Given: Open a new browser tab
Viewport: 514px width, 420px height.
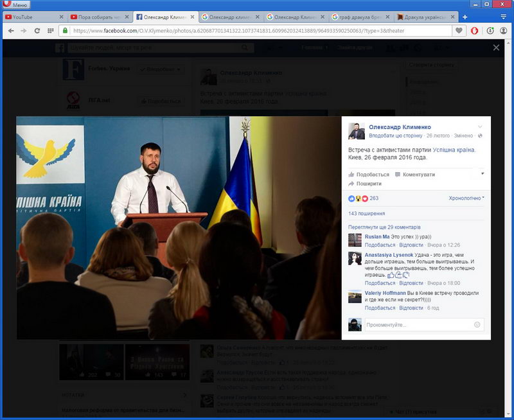Looking at the screenshot, I should pos(465,17).
